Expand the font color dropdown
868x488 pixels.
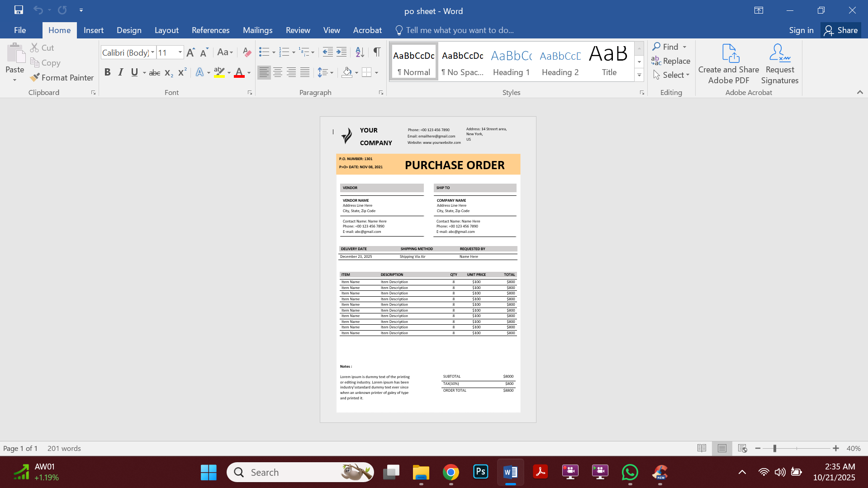248,72
